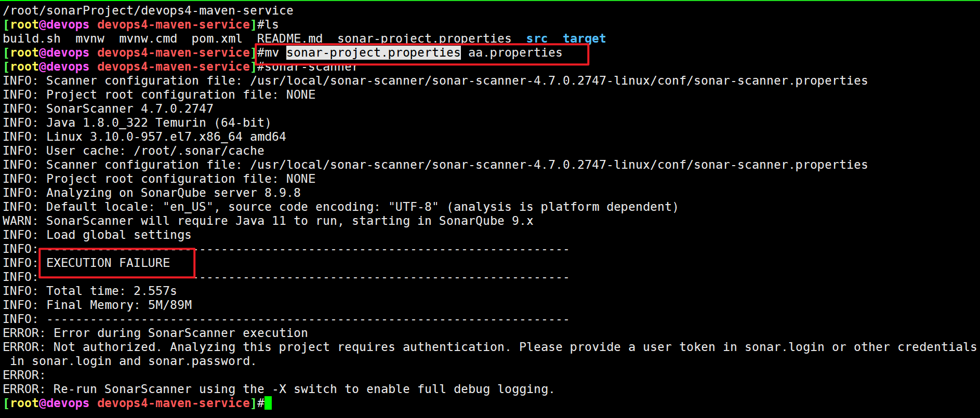
Task: Click Analyzing on SonarQube server 8.9.8
Action: coord(152,193)
